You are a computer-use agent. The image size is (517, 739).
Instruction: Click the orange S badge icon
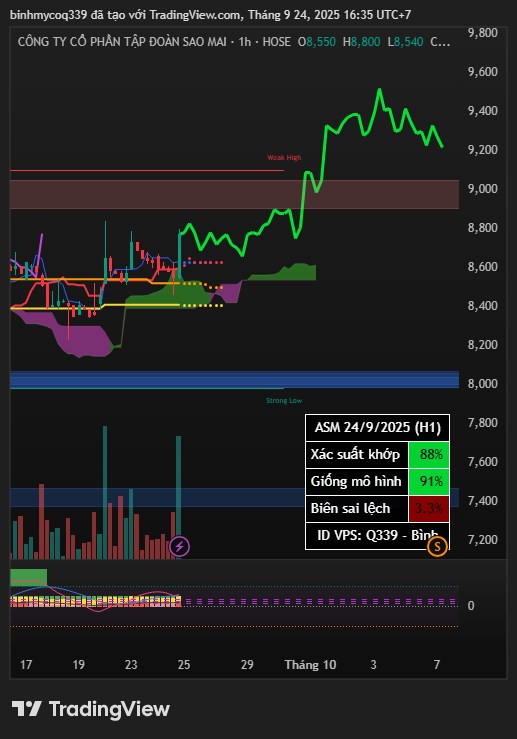(x=437, y=547)
